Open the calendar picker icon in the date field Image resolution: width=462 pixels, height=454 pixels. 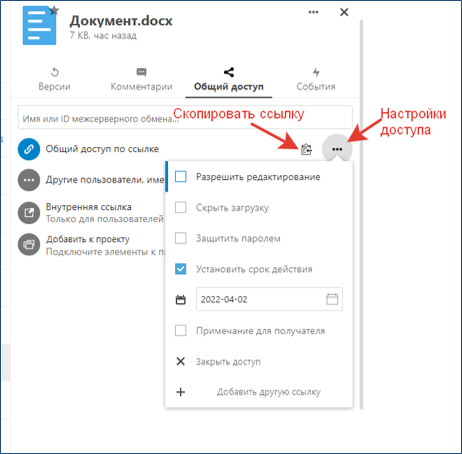point(332,299)
